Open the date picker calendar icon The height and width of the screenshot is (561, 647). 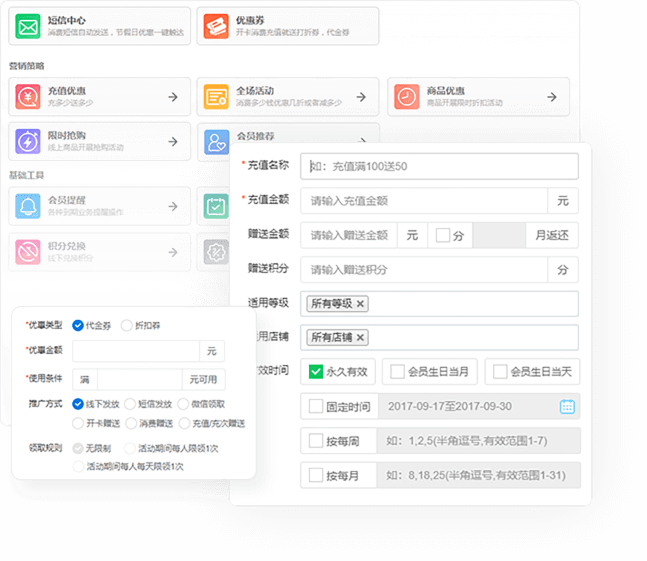[567, 406]
